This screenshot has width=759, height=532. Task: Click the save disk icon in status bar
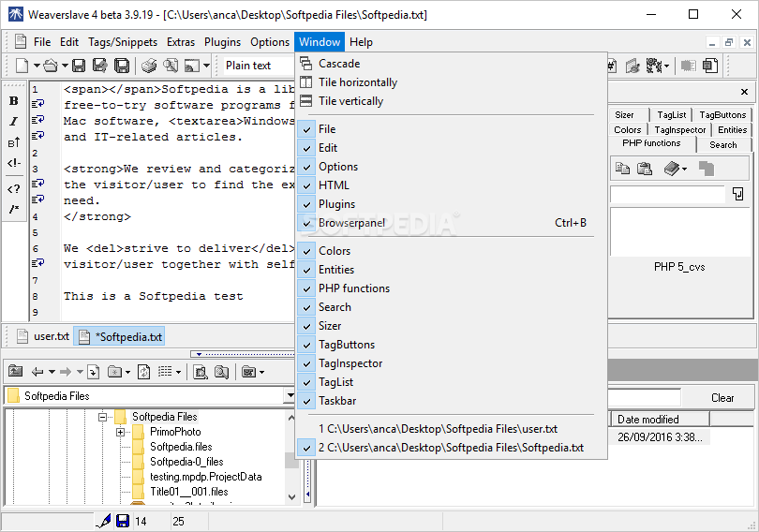[x=123, y=521]
